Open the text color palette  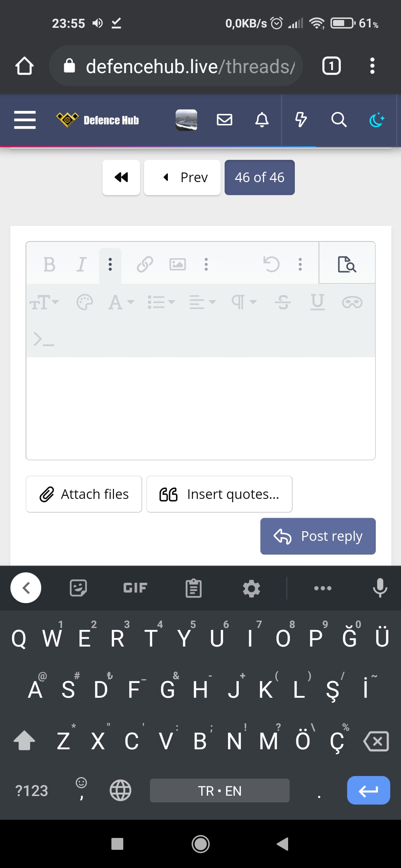[85, 302]
